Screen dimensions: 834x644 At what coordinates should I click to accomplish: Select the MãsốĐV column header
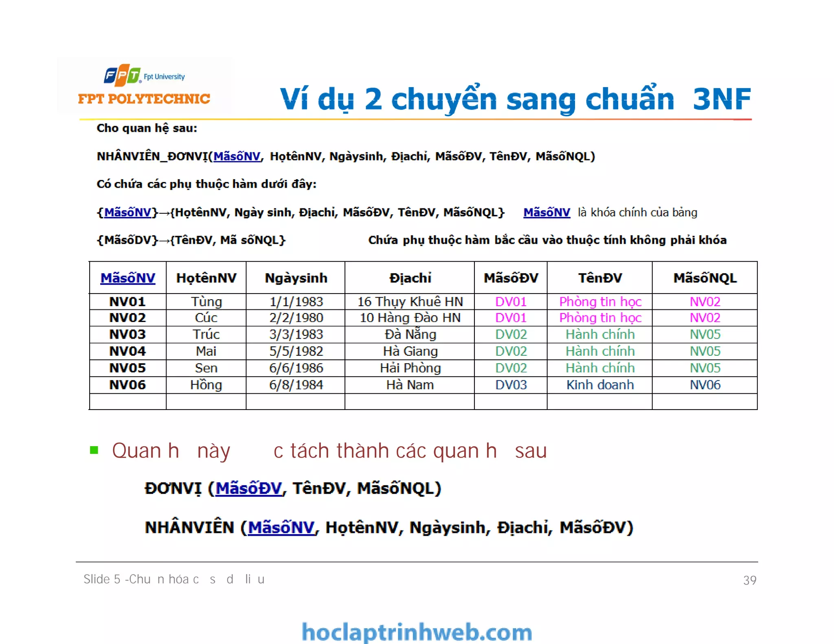[x=511, y=278]
